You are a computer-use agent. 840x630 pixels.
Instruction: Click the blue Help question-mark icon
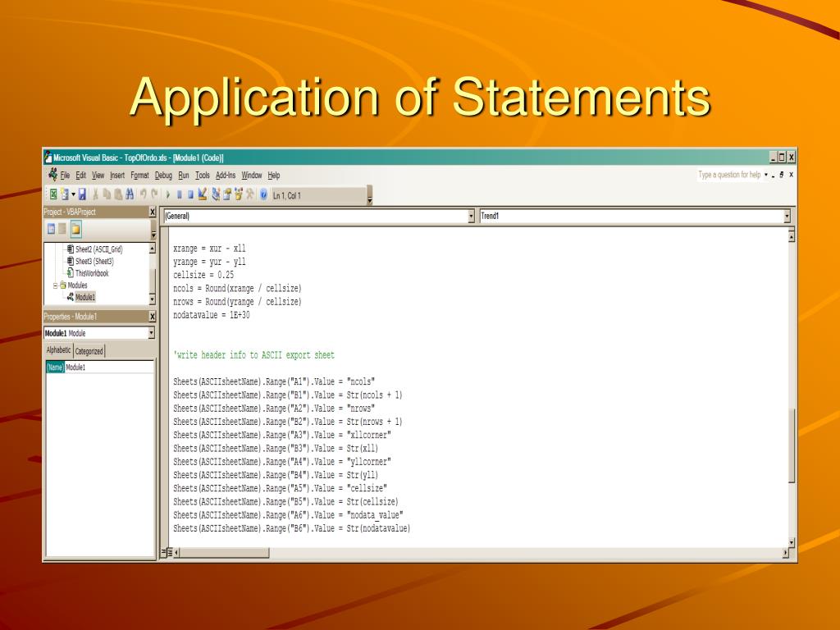(263, 195)
